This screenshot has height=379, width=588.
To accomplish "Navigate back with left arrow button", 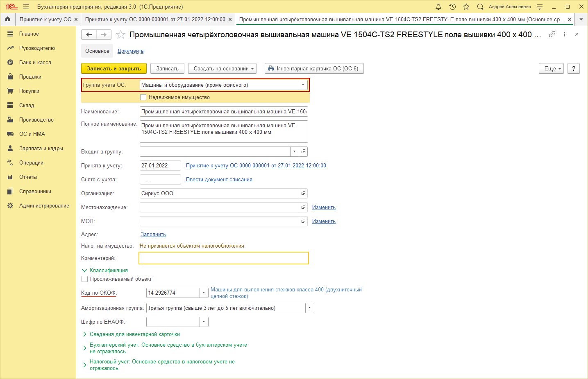I will click(x=89, y=35).
